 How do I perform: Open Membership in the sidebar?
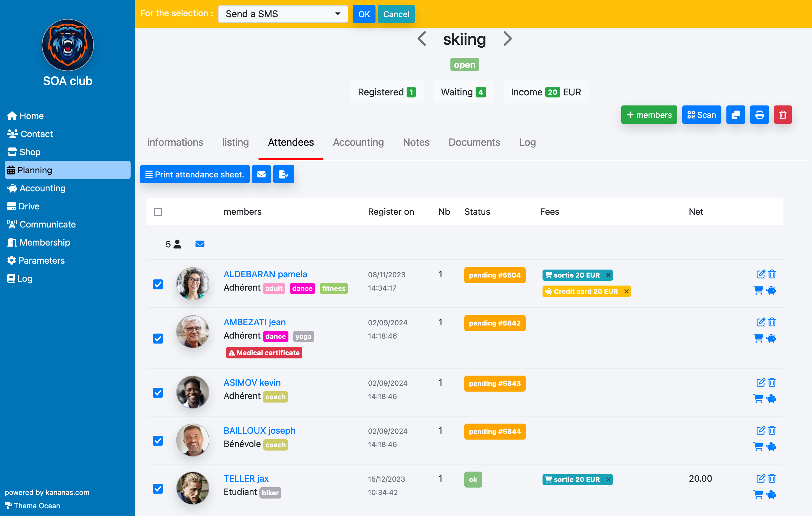coord(38,242)
